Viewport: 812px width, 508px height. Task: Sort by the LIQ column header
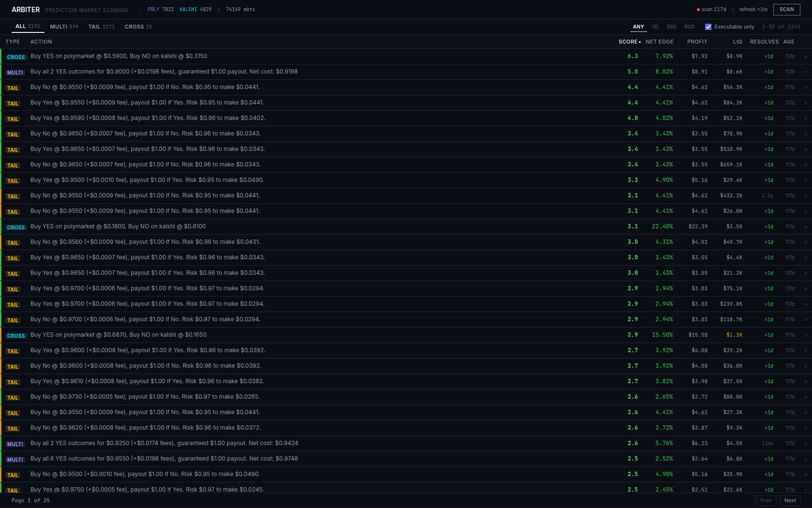(737, 42)
